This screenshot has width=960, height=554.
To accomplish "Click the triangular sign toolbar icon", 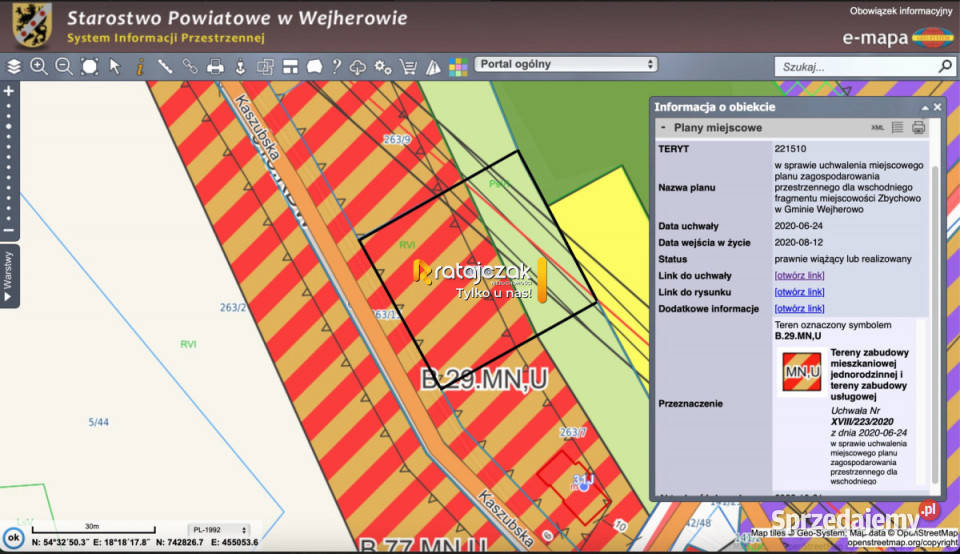I will tap(433, 66).
